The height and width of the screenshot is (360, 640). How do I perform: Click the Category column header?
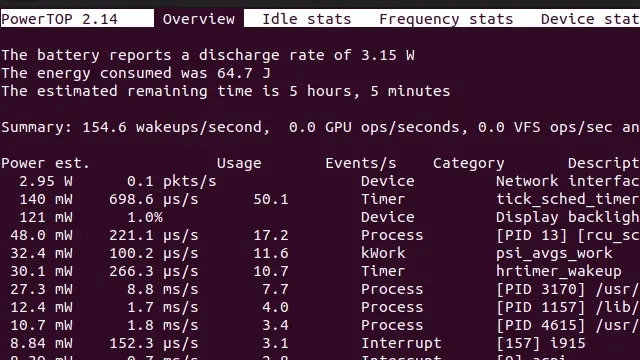[469, 163]
